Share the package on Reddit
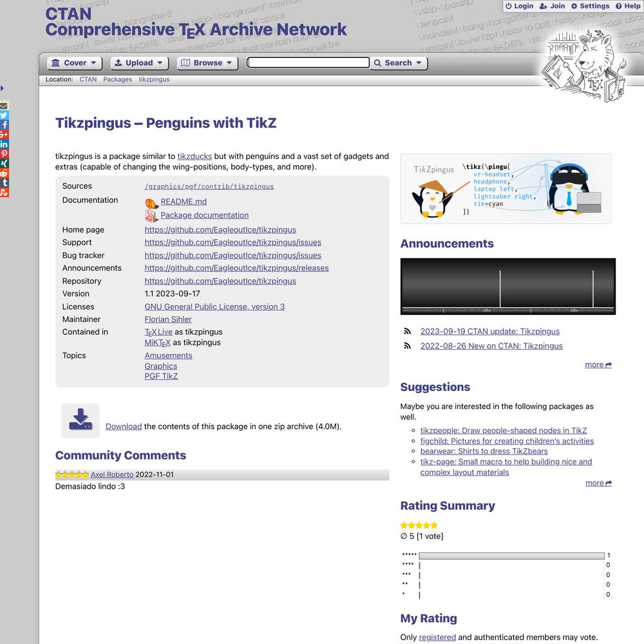 coord(4,173)
